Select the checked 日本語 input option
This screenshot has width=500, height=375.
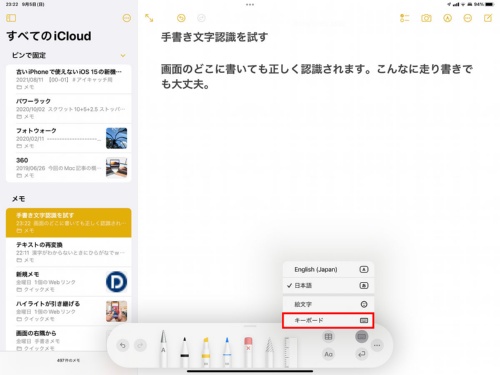328,285
